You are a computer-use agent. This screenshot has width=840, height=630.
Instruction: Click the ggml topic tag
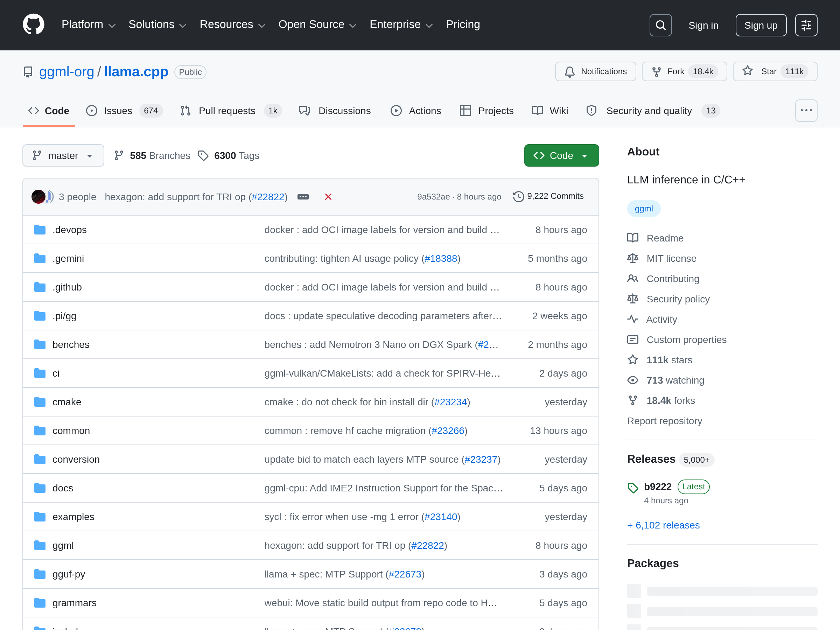[644, 209]
